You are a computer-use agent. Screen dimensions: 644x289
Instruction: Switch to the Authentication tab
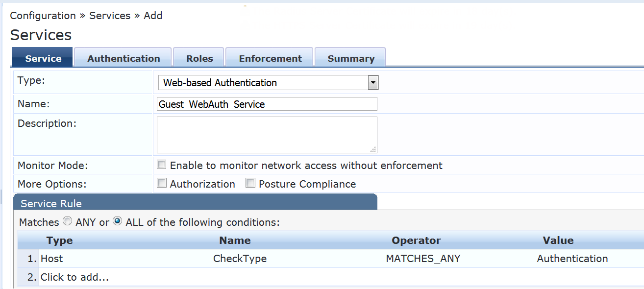click(124, 58)
